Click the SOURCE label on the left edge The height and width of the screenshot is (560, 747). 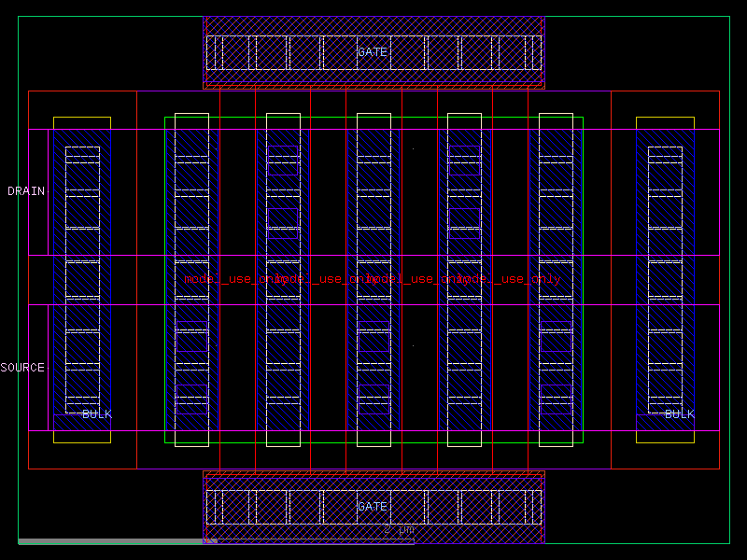(23, 368)
